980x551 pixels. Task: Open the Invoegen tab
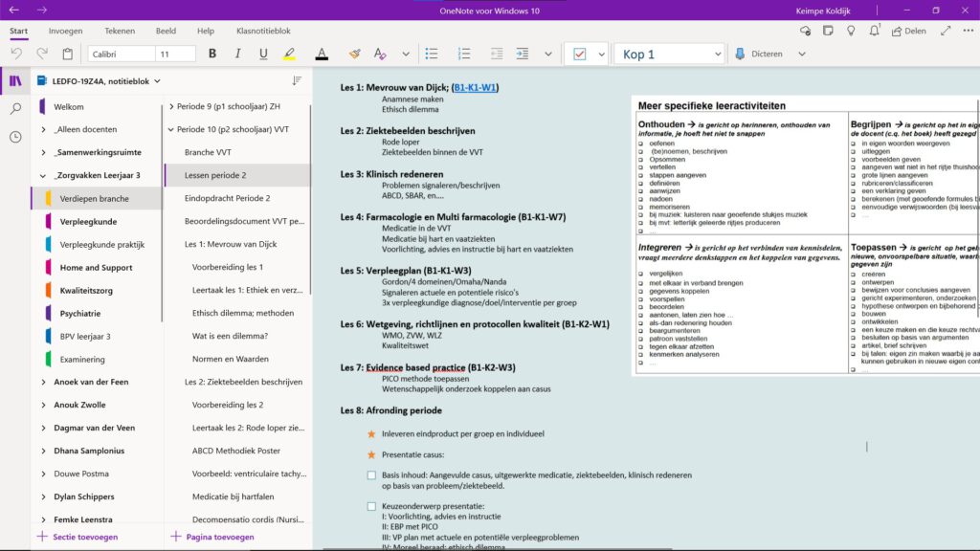click(x=65, y=31)
